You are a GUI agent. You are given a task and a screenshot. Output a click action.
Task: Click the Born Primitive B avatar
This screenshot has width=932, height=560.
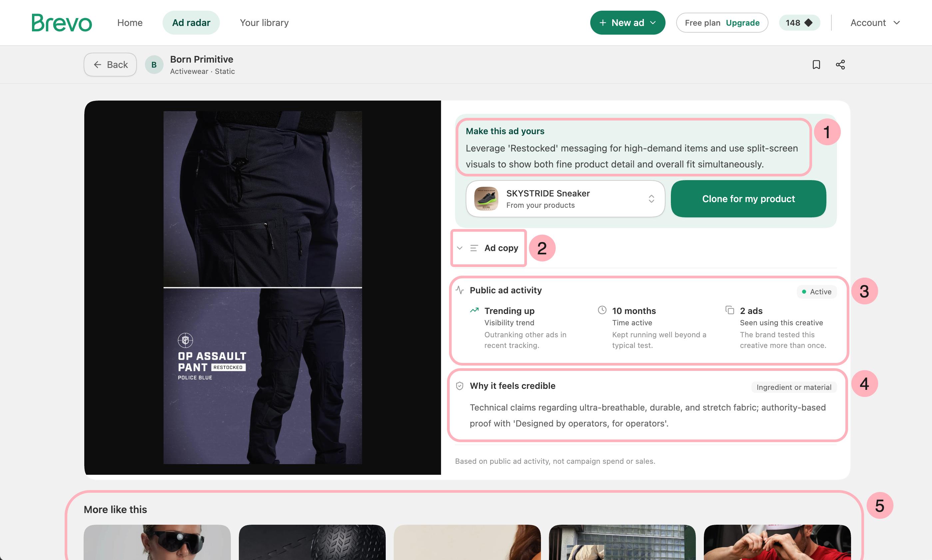click(x=154, y=65)
